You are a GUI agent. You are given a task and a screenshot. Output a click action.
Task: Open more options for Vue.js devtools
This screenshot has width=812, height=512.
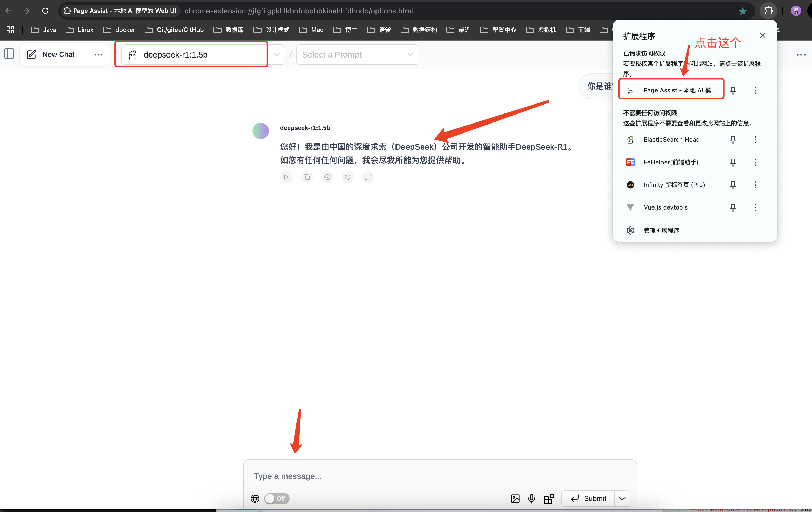755,207
